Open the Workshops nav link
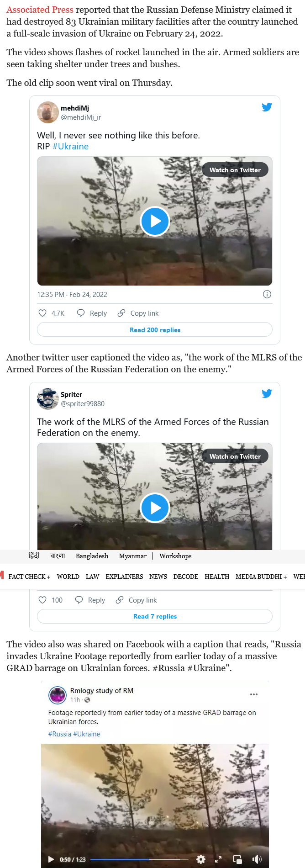The image size is (305, 868). point(175,556)
